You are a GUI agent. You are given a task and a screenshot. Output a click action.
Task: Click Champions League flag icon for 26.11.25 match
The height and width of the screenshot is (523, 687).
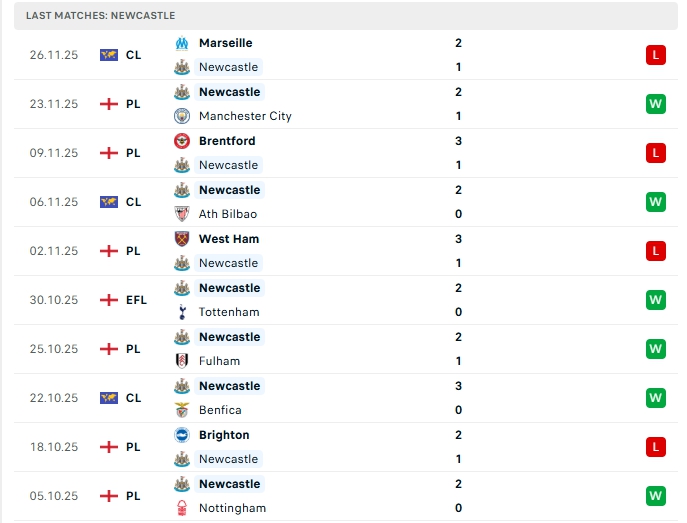(109, 55)
